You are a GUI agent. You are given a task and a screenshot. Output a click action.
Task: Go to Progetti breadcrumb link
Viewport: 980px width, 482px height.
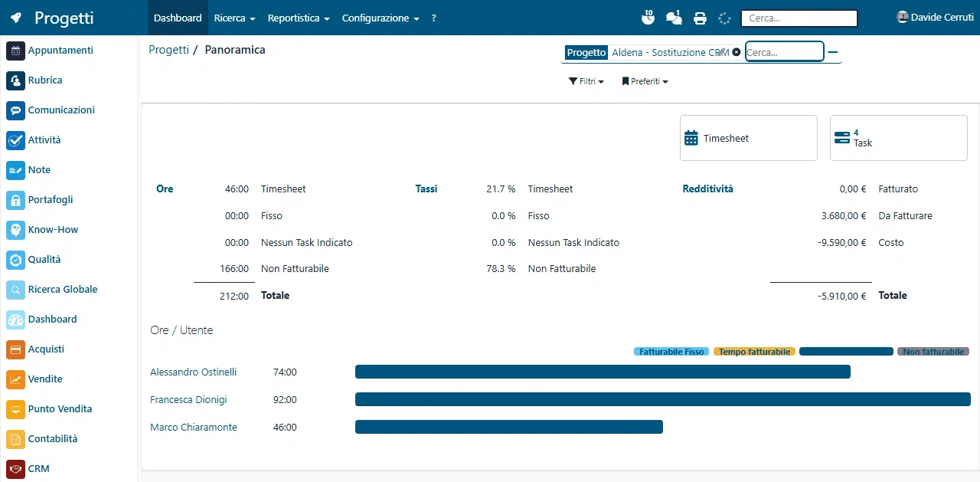pos(168,50)
